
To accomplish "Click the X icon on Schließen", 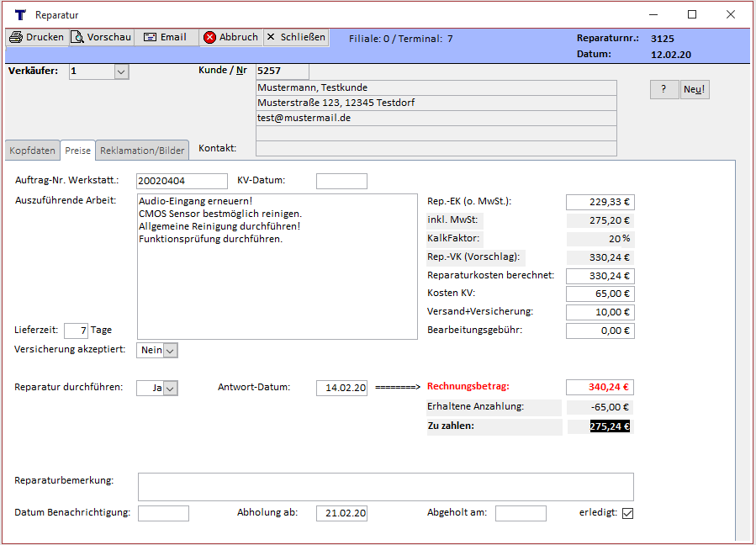I will [271, 37].
